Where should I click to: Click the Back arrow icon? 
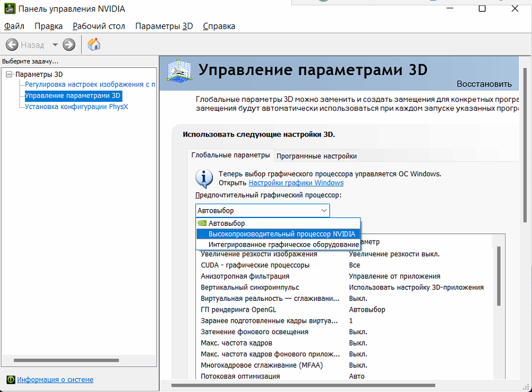pos(12,45)
